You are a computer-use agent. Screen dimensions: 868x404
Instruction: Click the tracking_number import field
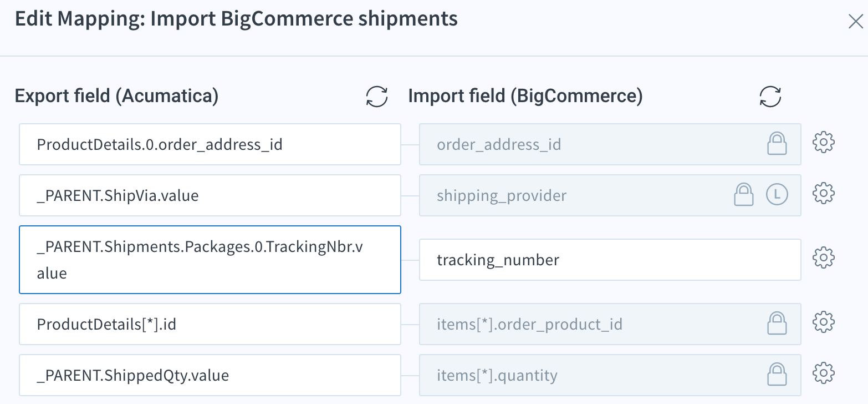(x=610, y=260)
